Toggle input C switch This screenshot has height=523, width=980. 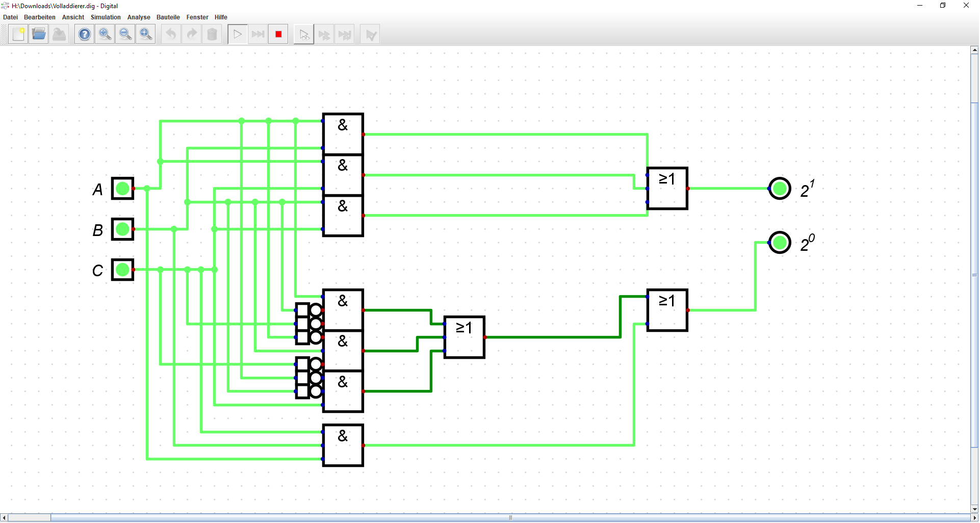click(122, 270)
